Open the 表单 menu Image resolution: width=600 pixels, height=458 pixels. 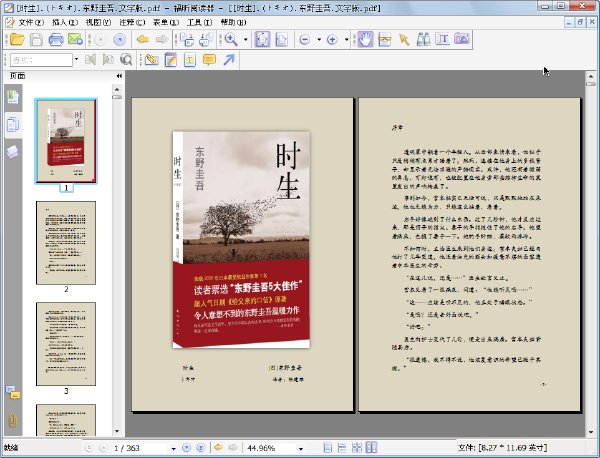pyautogui.click(x=166, y=23)
